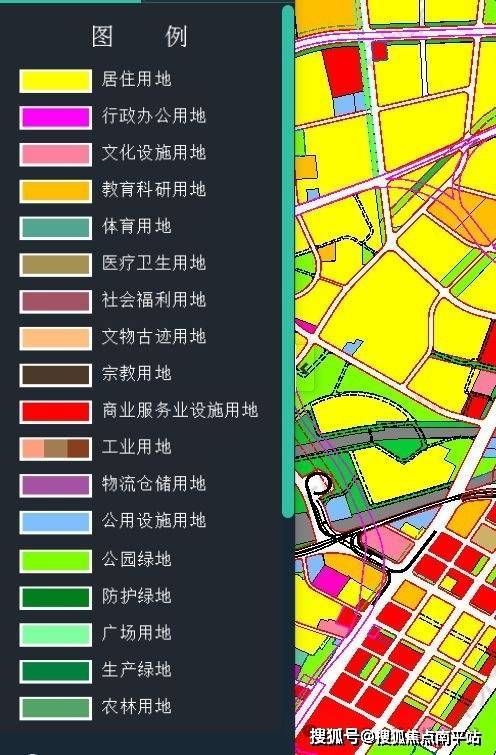Image resolution: width=496 pixels, height=755 pixels.
Task: Click the 图例 legend title
Action: click(x=140, y=36)
